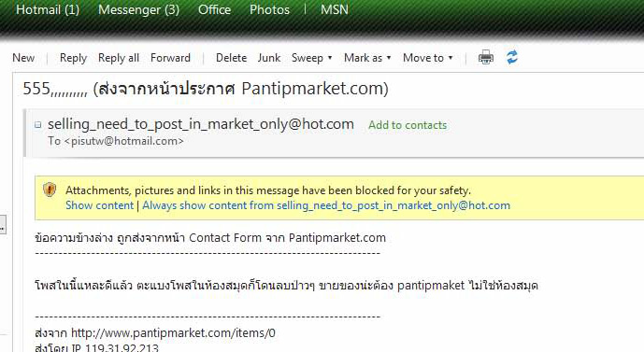Compose a New message
Viewport: 644px width, 352px height.
pos(23,58)
